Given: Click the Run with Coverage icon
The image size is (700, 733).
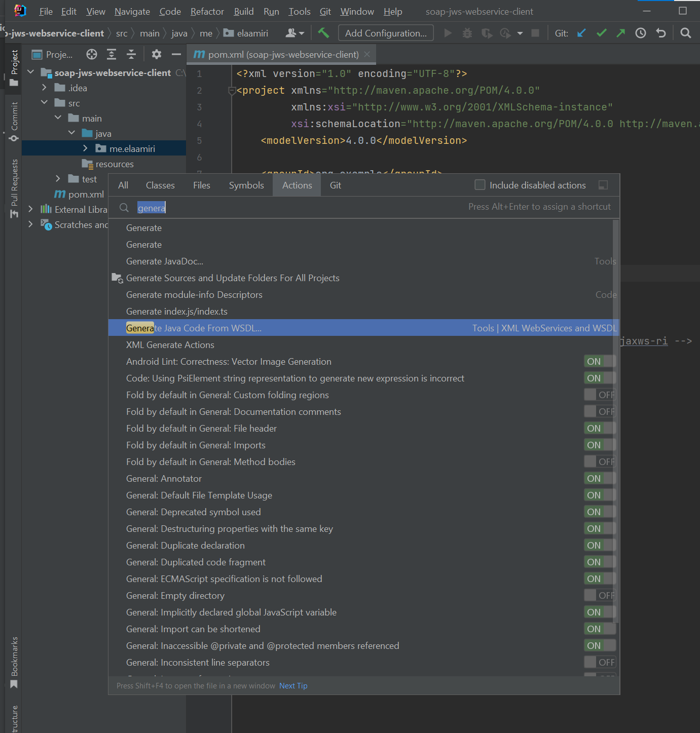Looking at the screenshot, I should coord(487,33).
